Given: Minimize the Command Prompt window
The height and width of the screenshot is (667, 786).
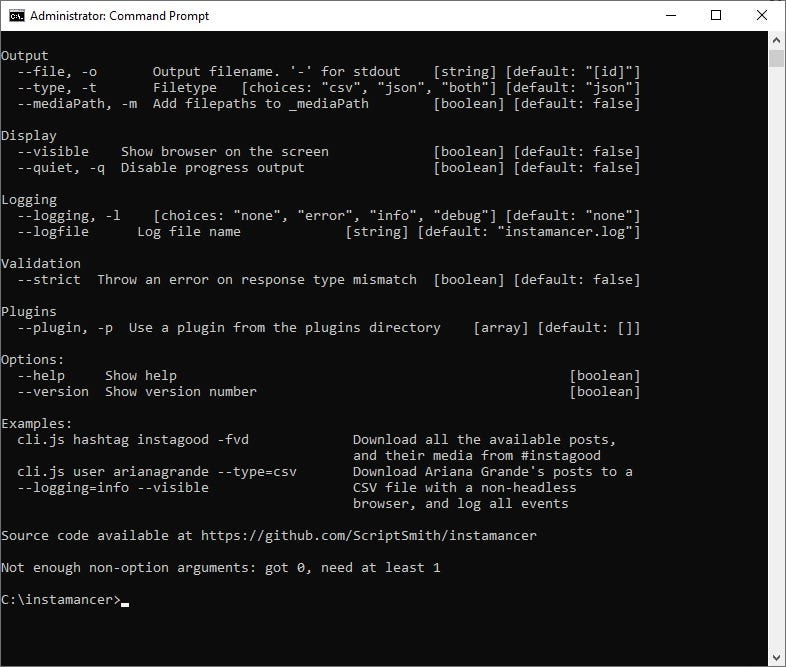Looking at the screenshot, I should coord(671,16).
